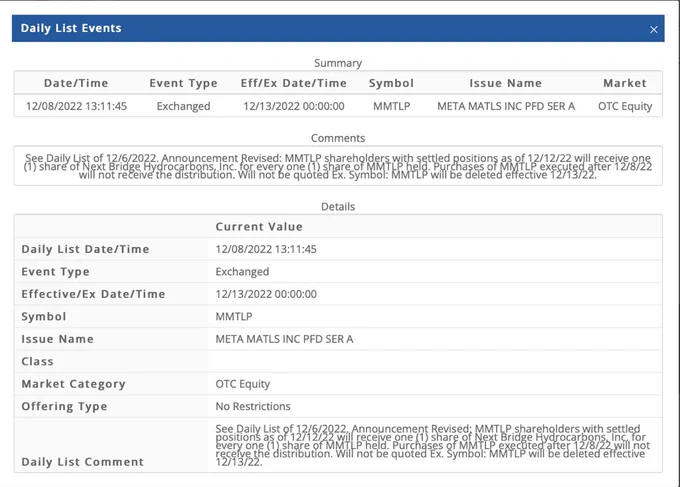Viewport: 680px width, 487px height.
Task: Click the Comments box announcement text
Action: (x=338, y=167)
